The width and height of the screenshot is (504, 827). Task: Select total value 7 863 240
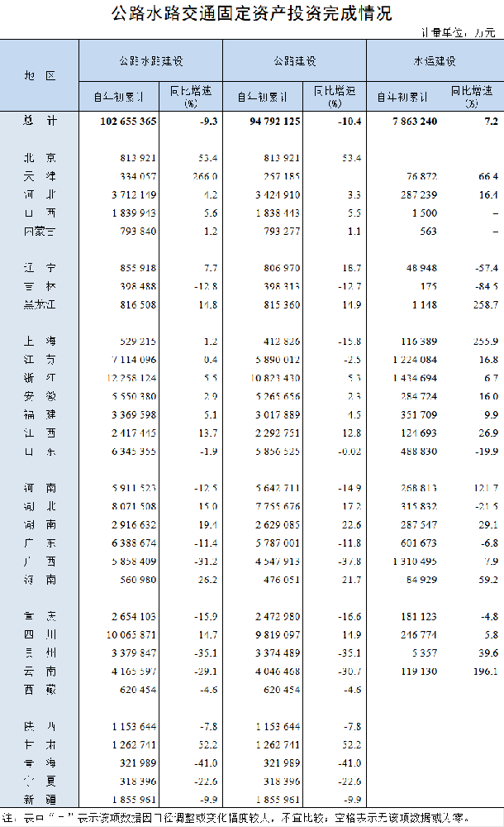(415, 122)
